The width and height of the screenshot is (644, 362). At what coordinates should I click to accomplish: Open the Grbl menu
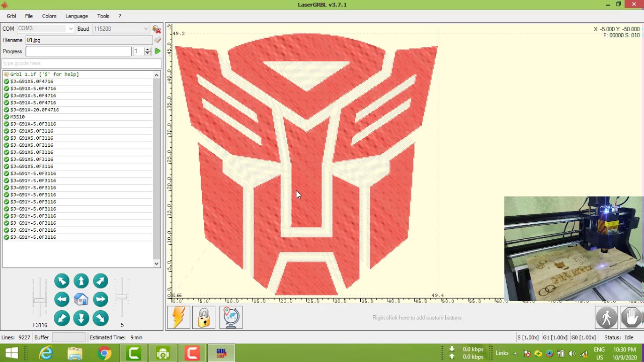click(11, 16)
